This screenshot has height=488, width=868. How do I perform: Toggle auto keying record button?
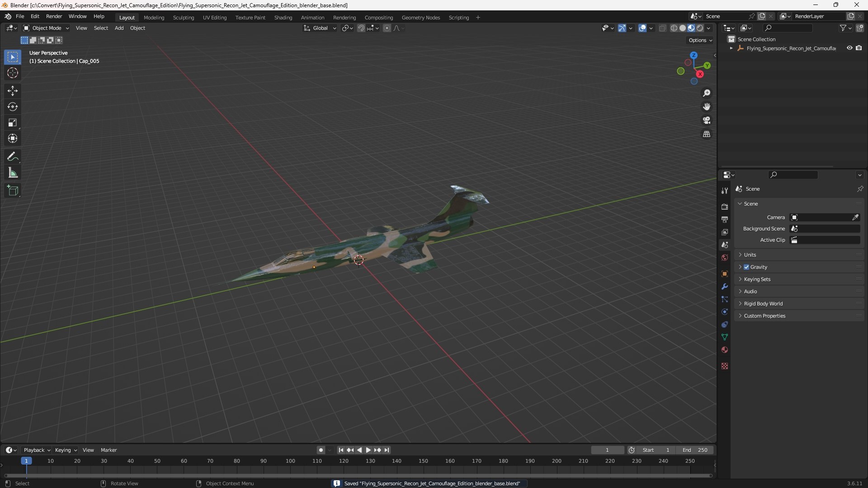pos(321,450)
